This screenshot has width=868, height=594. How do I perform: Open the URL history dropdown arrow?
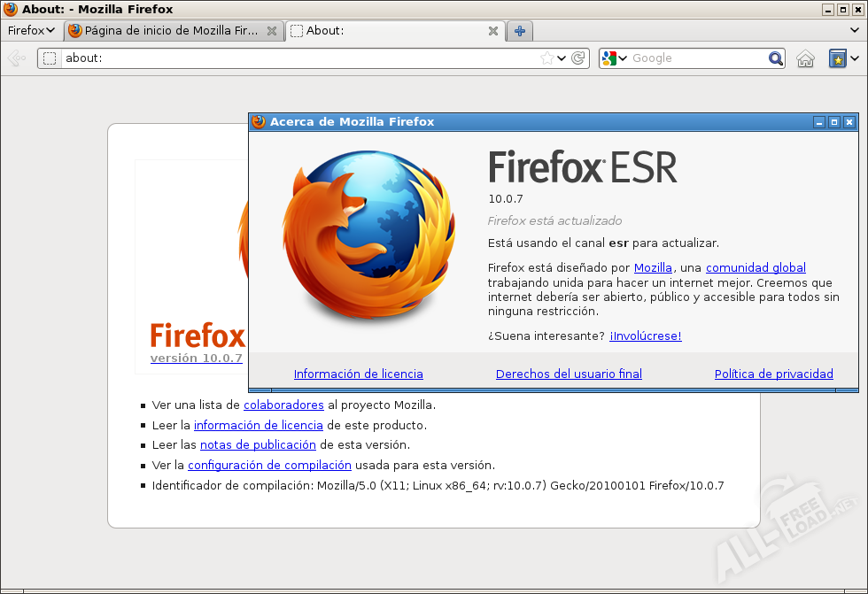563,58
